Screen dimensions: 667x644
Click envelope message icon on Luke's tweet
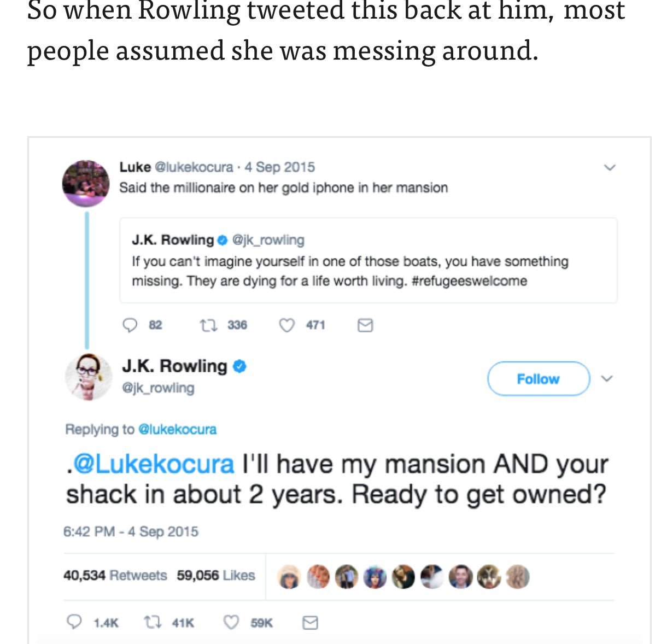(x=365, y=326)
